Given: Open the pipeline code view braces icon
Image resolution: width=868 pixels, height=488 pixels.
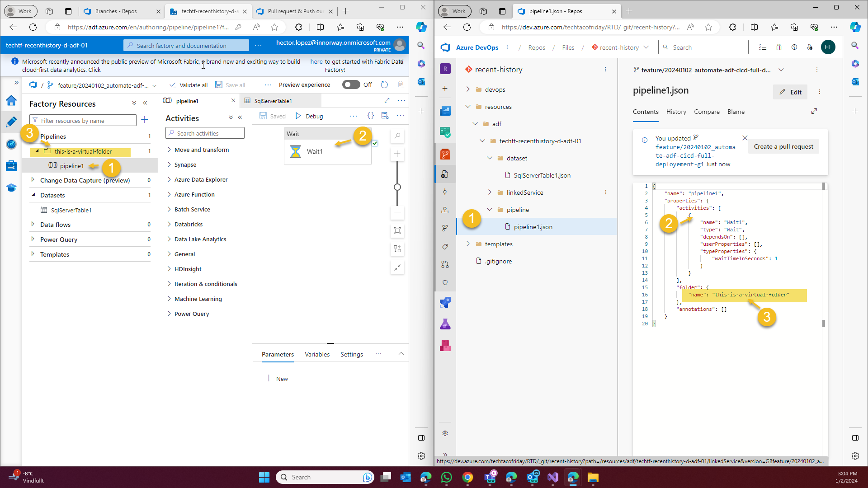Looking at the screenshot, I should tap(371, 116).
